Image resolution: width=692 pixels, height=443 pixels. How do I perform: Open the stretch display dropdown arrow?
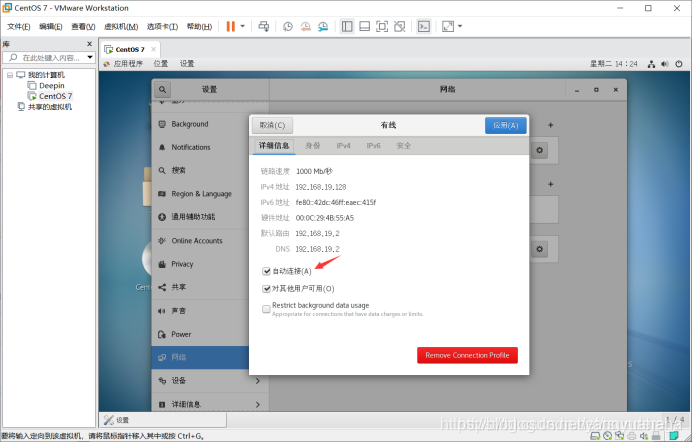[460, 26]
